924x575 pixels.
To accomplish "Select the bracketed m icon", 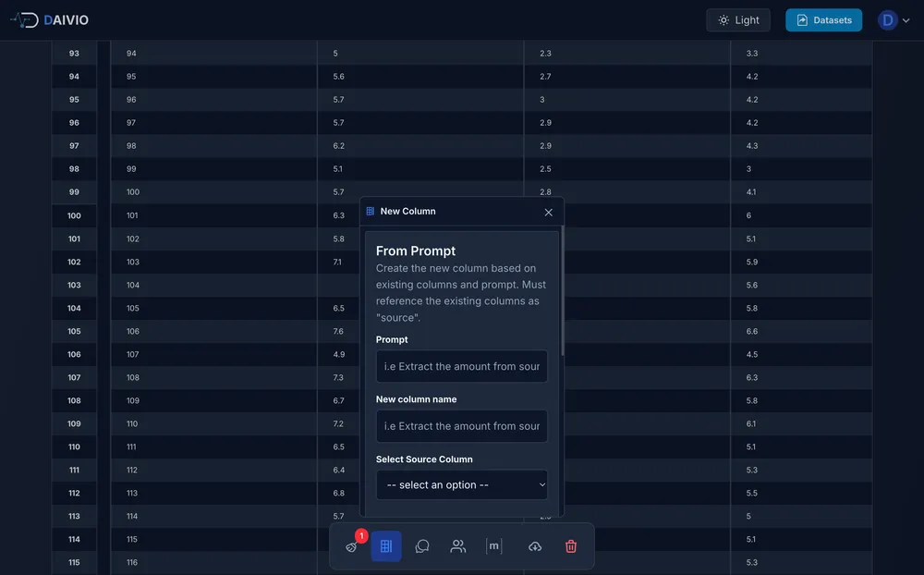I will (494, 546).
